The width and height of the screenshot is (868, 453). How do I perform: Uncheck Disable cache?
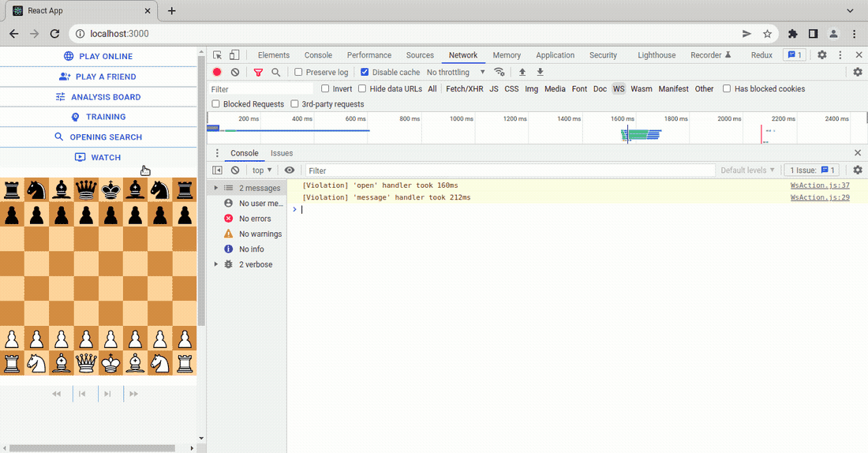(365, 72)
